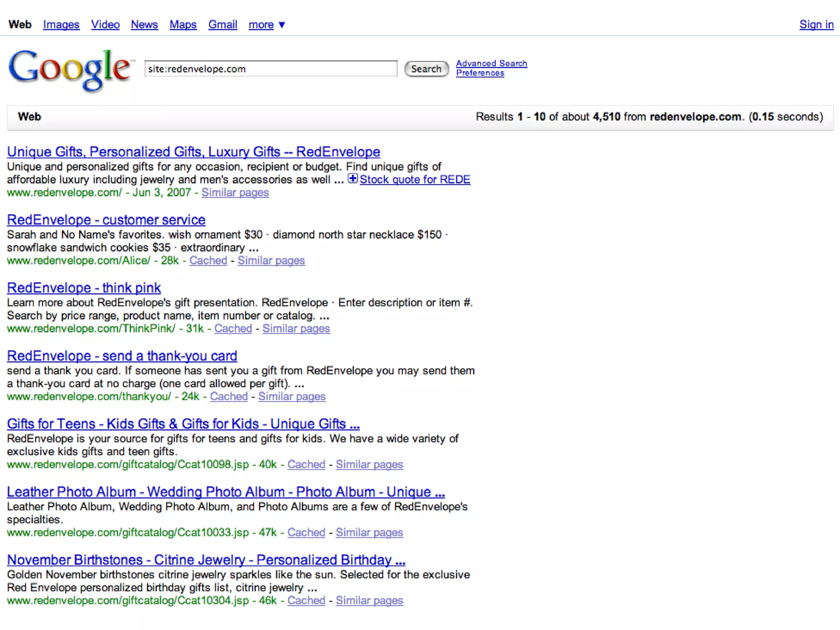Expand the plus icon beside Stock quote
This screenshot has height=630, width=840.
point(352,179)
